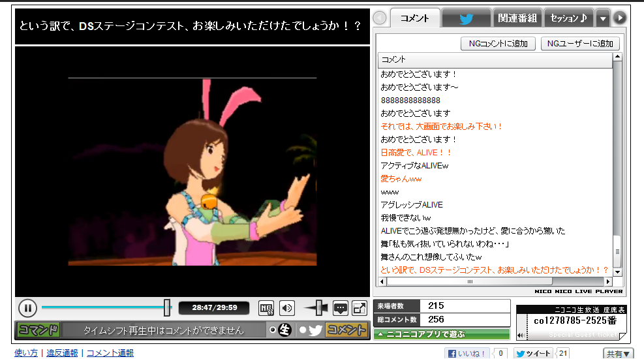Viewport: 644px width, 359px height.
Task: Expand ニコニコアプリで遊ぶ panel
Action: 442,334
